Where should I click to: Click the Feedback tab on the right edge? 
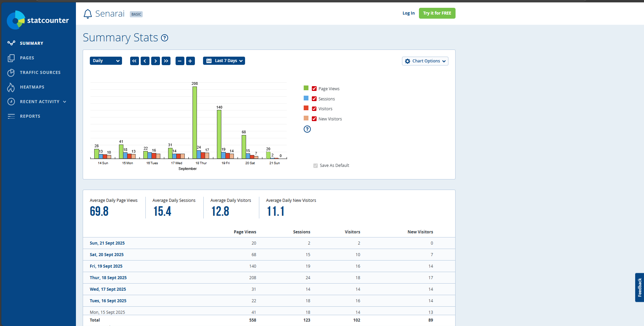click(x=640, y=287)
